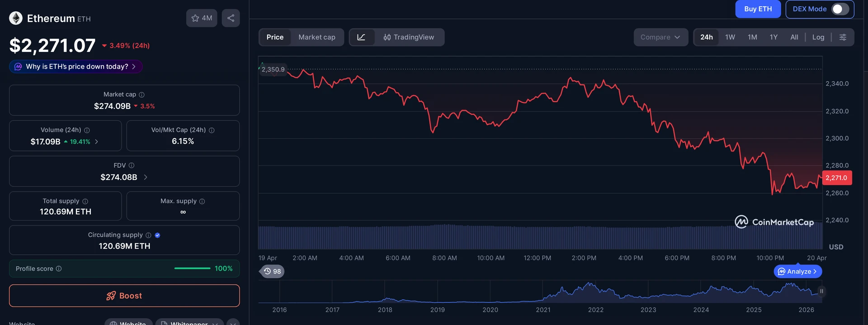The image size is (868, 325).
Task: Click the 6.15% Vol/Mkt Cap value
Action: tap(183, 141)
